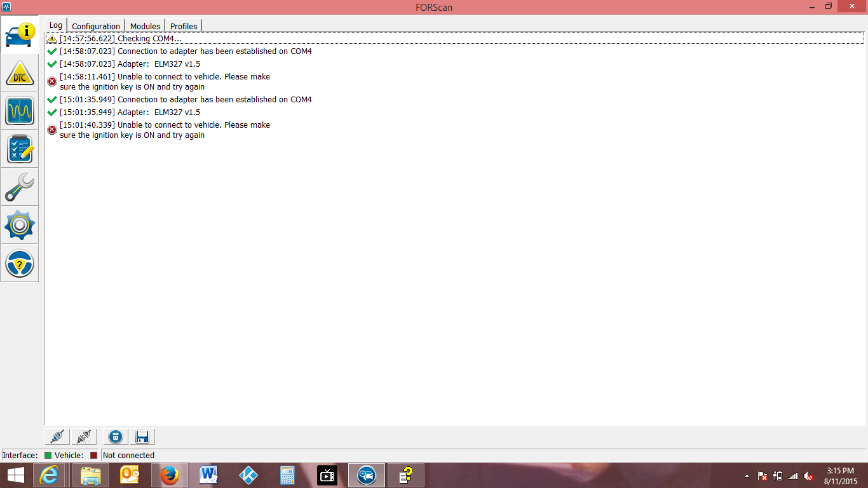The height and width of the screenshot is (488, 868).
Task: Open the oscilloscope/PID graphing view
Action: coord(19,111)
